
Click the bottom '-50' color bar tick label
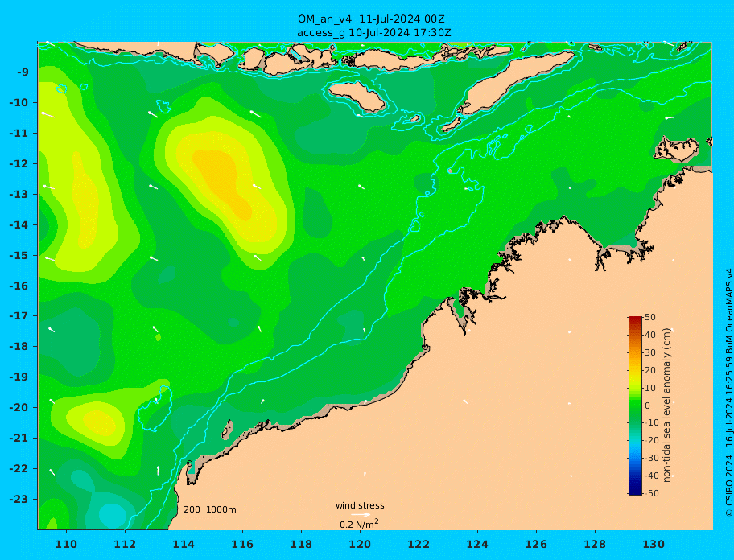[x=651, y=493]
